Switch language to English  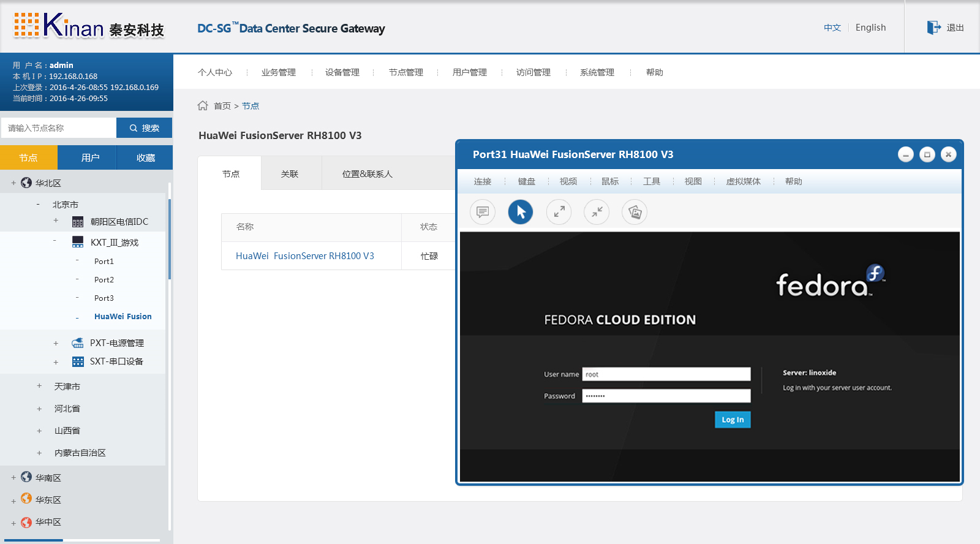(x=870, y=28)
